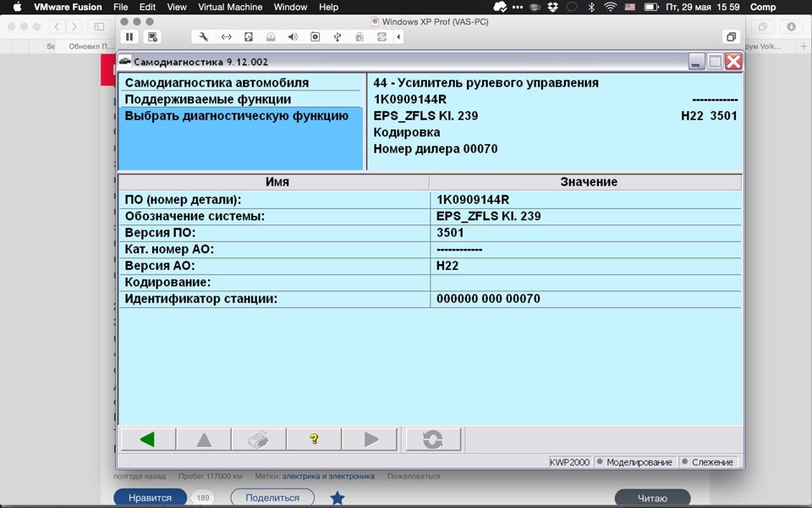812x508 pixels.
Task: Click the printer button in diagnostic toolbar
Action: 259,439
